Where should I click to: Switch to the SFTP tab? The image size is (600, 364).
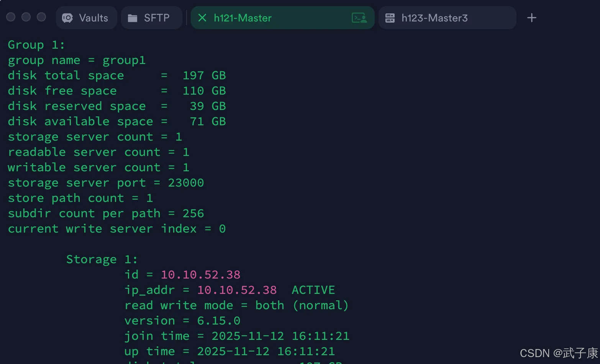point(151,18)
